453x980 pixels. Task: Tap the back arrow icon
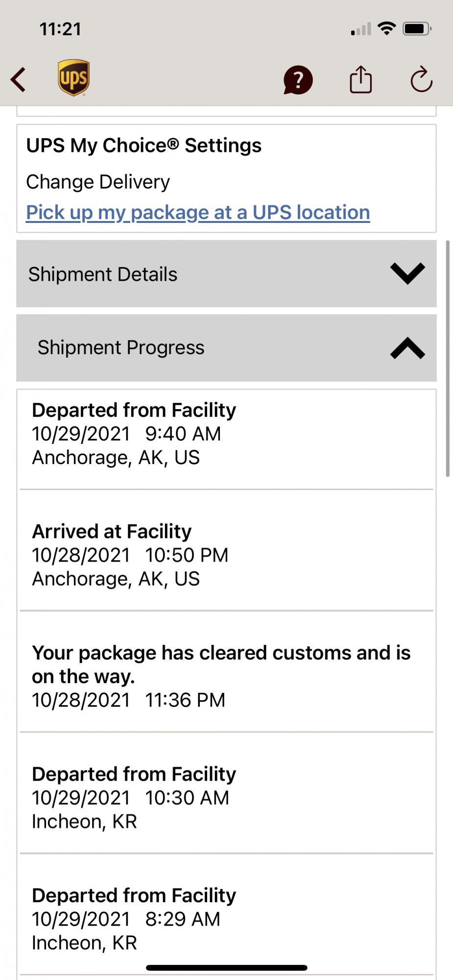19,79
